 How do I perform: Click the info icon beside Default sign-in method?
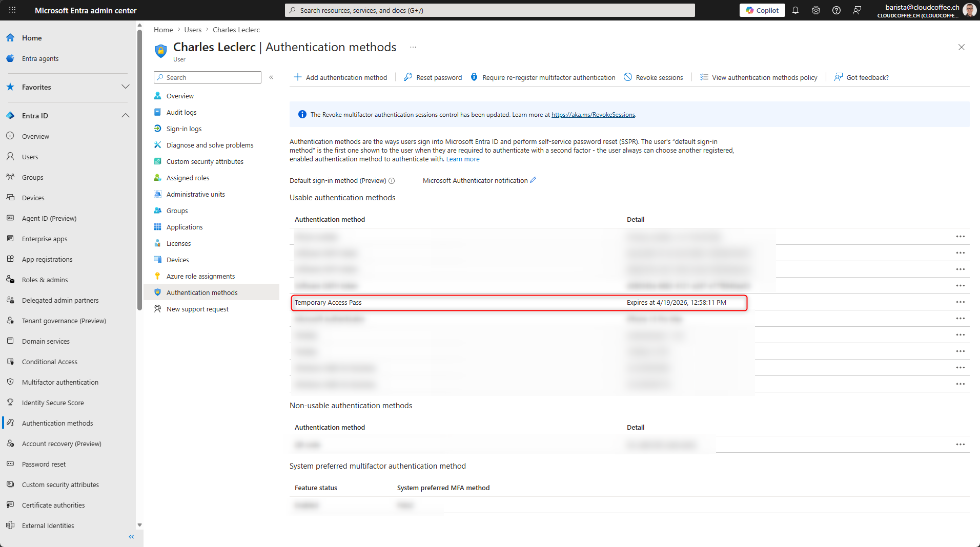(x=392, y=181)
